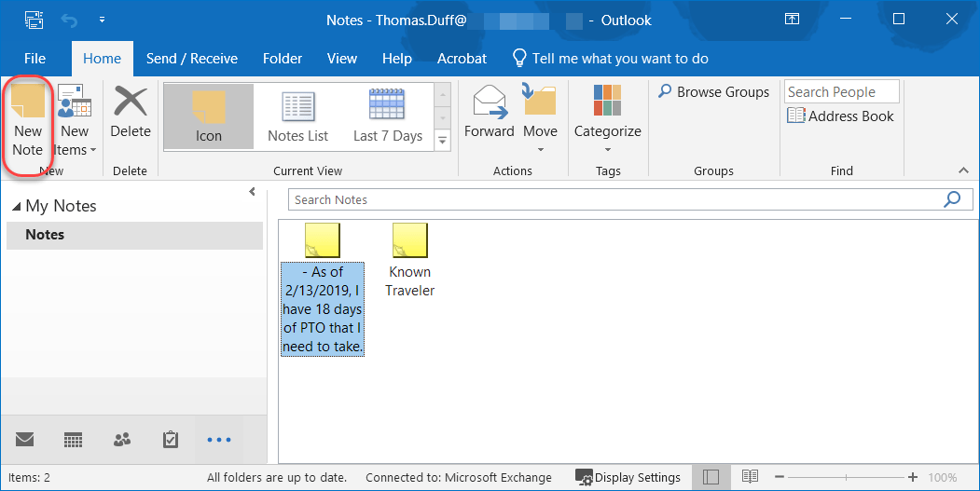
Task: Open the Move dropdown
Action: coord(541,120)
